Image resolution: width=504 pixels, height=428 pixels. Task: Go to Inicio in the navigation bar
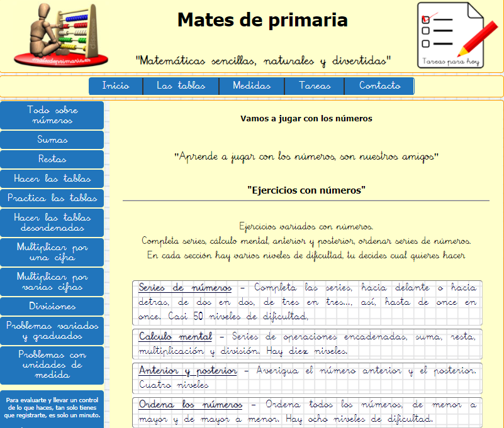(x=116, y=86)
